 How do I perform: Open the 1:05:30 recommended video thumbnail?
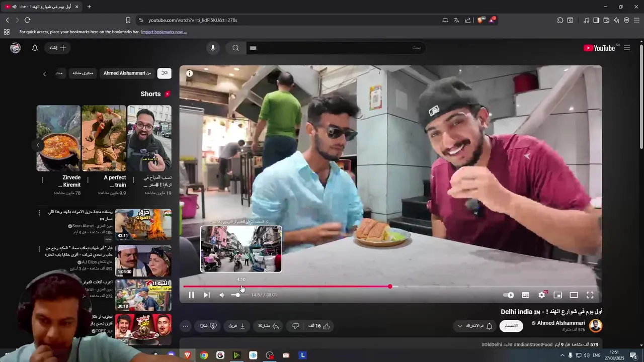click(x=143, y=260)
